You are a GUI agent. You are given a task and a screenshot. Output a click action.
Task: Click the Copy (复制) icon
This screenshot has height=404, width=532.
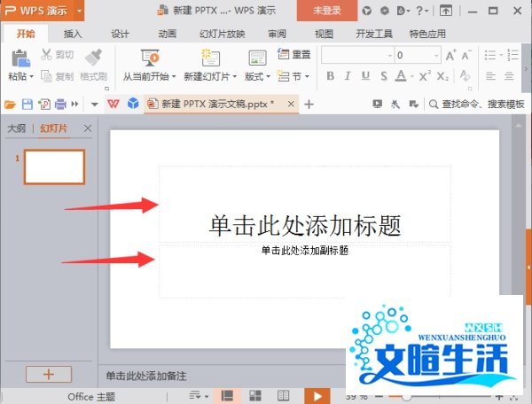tap(46, 76)
